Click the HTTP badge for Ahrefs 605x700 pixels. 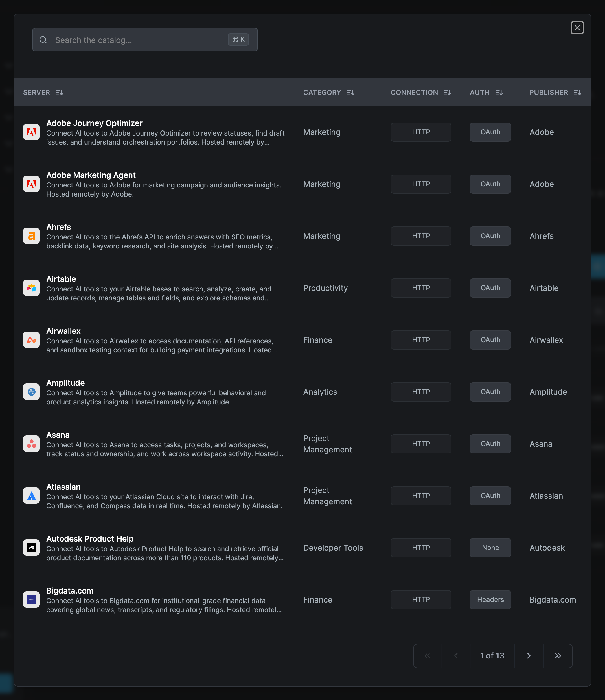click(421, 236)
